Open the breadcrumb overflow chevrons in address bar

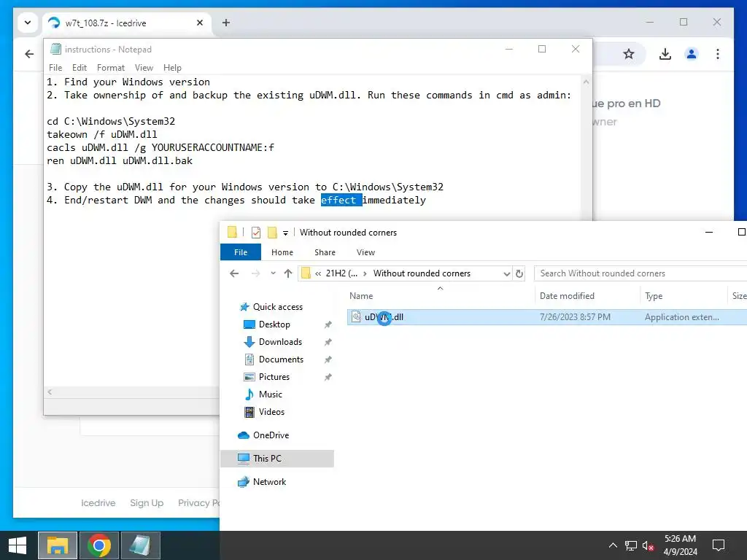tap(318, 273)
